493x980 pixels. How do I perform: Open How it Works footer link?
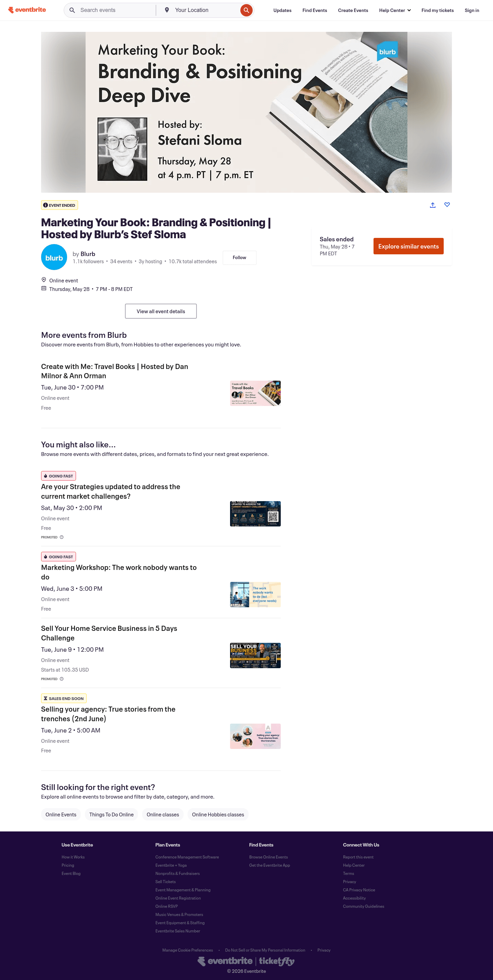[x=73, y=857]
